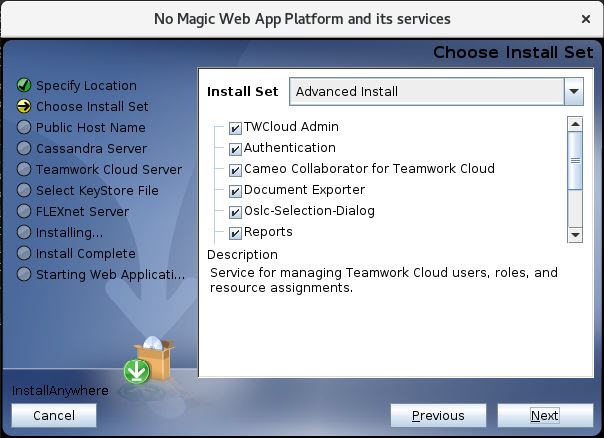The image size is (604, 438).
Task: Click the Choose Install Set arrow icon
Action: click(24, 107)
